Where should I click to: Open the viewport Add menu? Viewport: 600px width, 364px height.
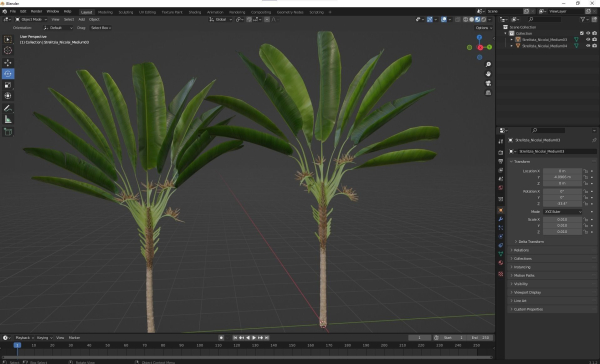(x=82, y=20)
